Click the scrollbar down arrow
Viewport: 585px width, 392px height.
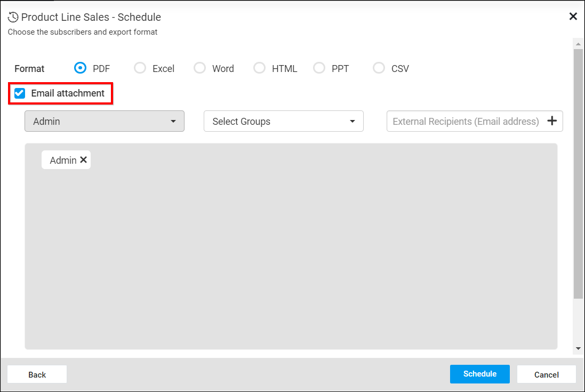(x=578, y=348)
